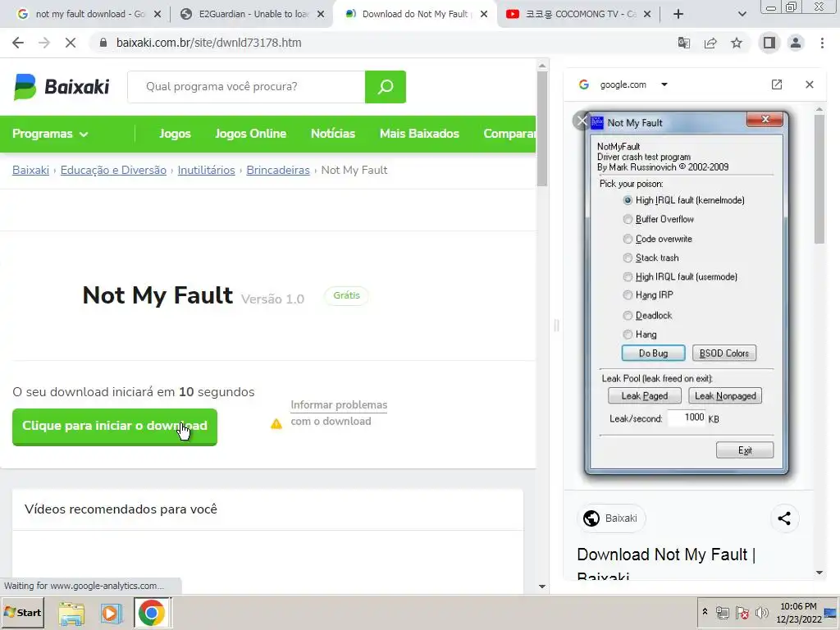The width and height of the screenshot is (840, 630).
Task: Select Code overwrite radio option
Action: 628,239
